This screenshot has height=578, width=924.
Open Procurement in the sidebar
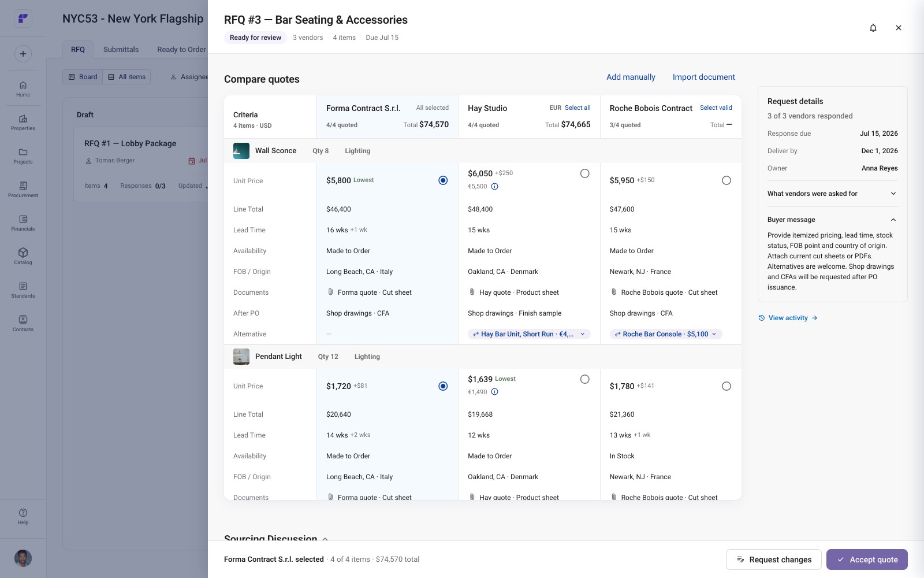pos(23,190)
